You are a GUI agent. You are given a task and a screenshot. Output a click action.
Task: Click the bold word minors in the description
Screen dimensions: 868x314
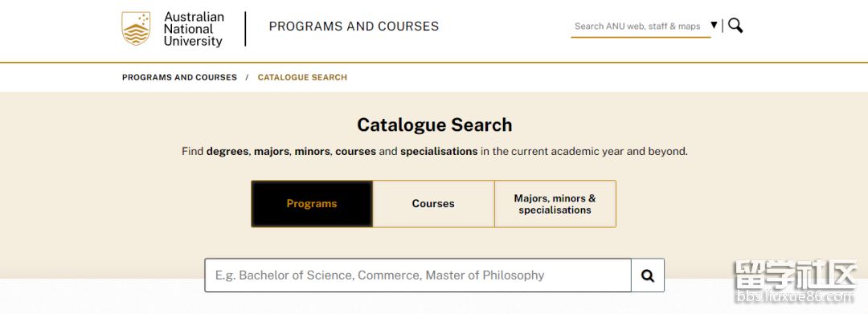point(312,152)
